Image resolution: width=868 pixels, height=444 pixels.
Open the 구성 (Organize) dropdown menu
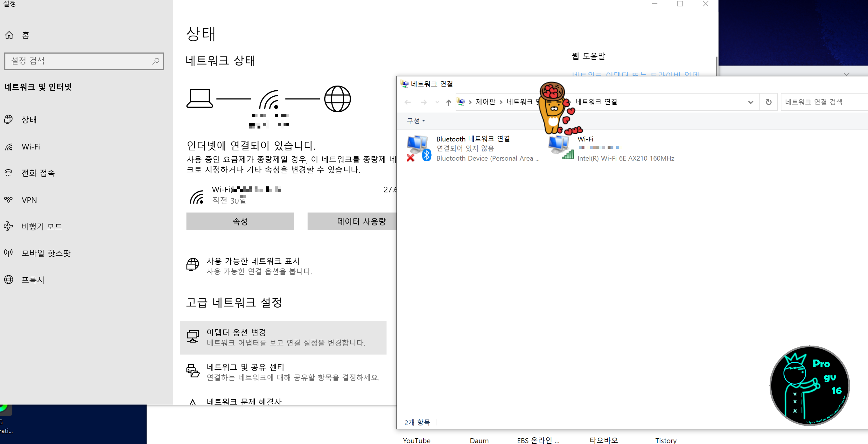(x=415, y=121)
